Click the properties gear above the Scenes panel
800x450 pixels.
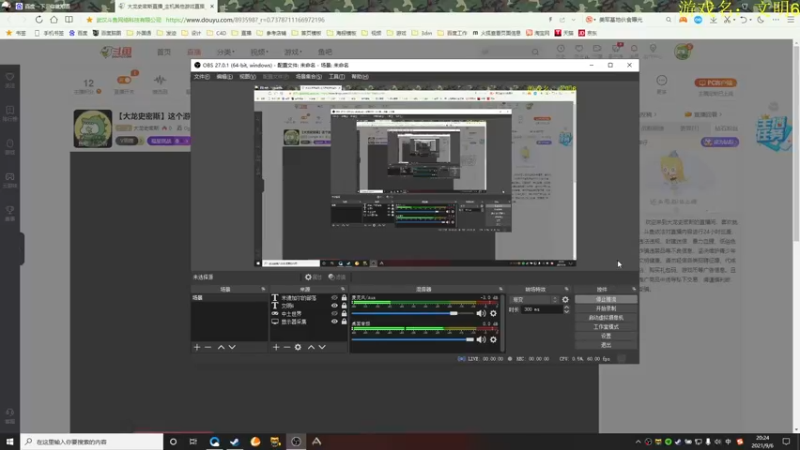[313, 277]
